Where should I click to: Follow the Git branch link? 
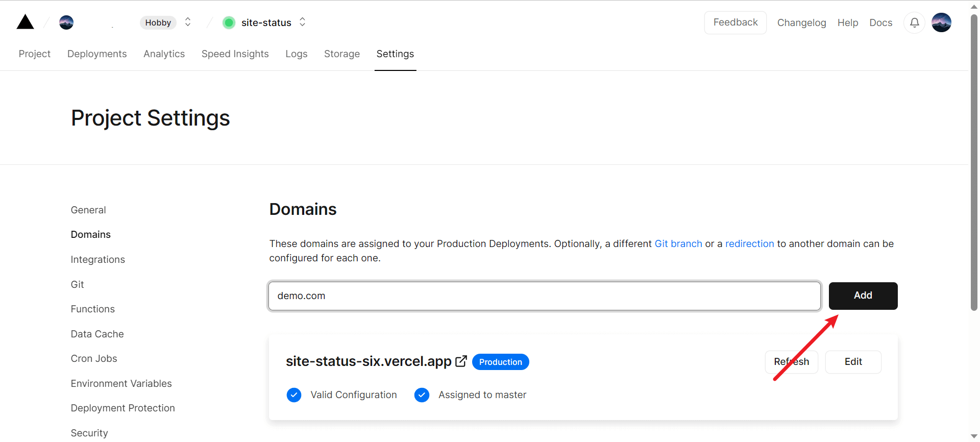tap(678, 244)
